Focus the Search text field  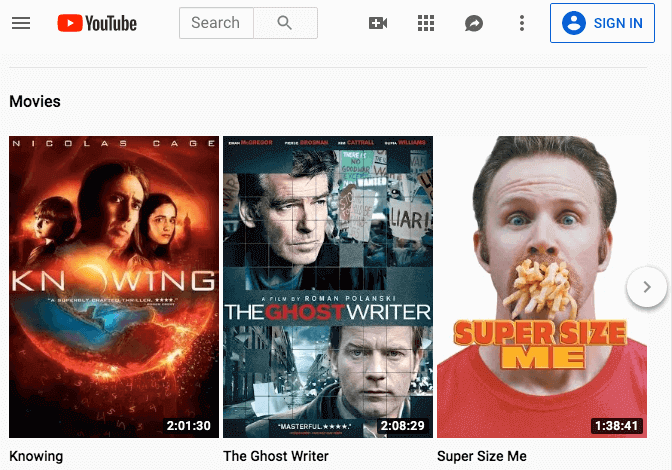click(216, 23)
